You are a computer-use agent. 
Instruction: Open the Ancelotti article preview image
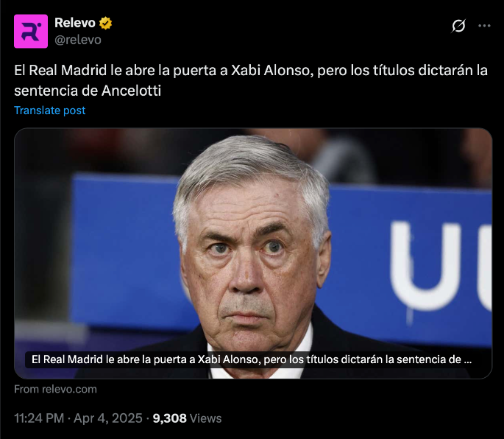point(253,253)
